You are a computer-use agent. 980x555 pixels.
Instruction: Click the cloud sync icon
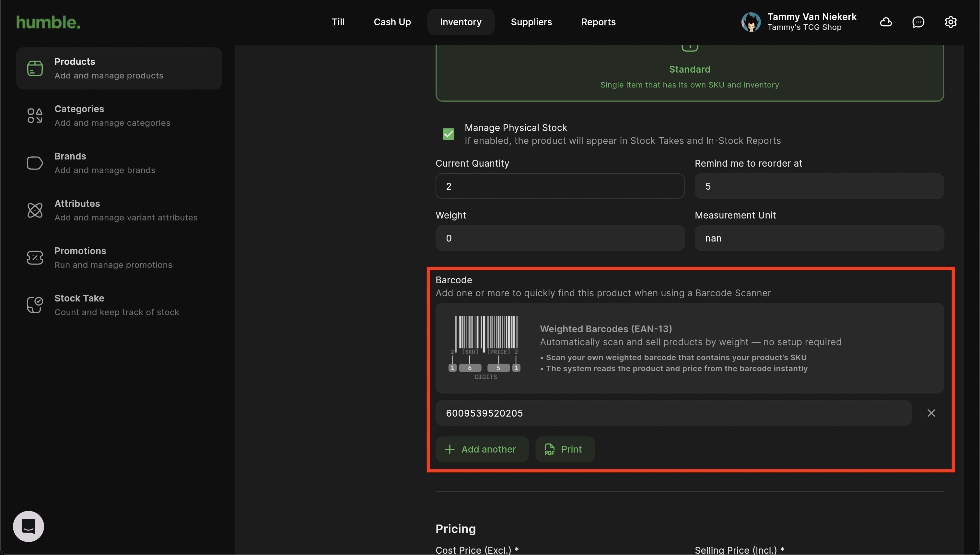coord(885,22)
